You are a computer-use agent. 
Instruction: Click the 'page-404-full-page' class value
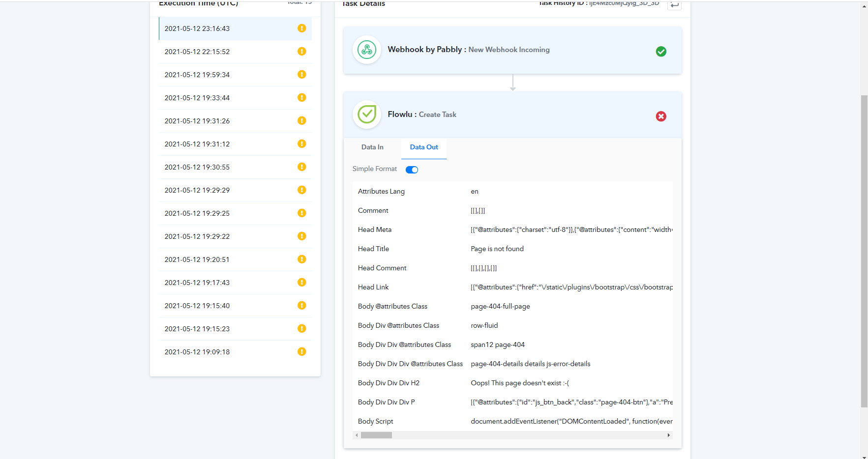500,307
